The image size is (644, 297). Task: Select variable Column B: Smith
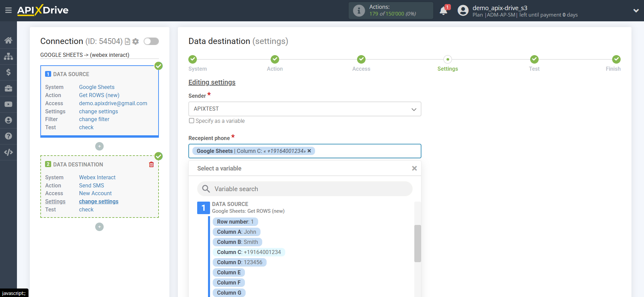point(237,242)
